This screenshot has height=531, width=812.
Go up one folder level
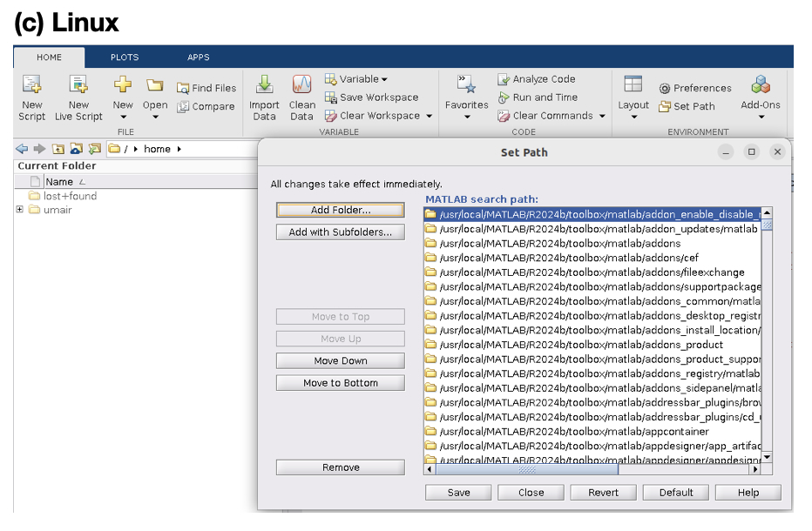point(58,149)
